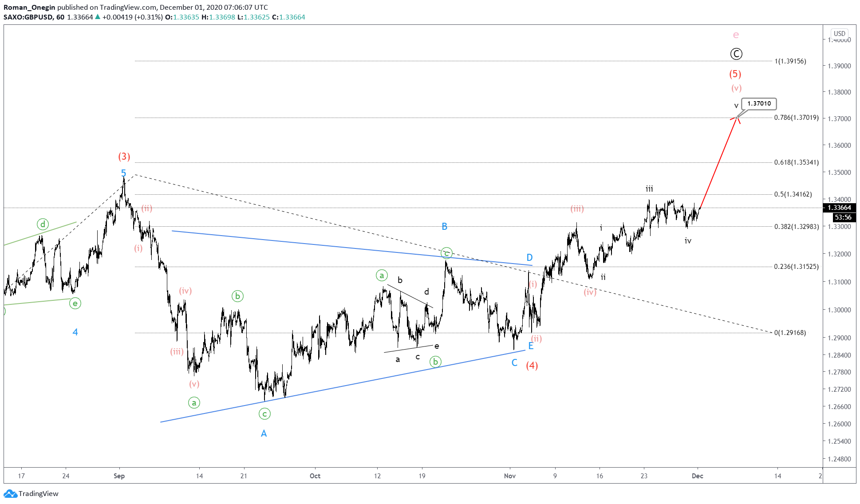Viewport: 860px width, 504px height.
Task: Select the Nov time axis label
Action: pos(510,476)
